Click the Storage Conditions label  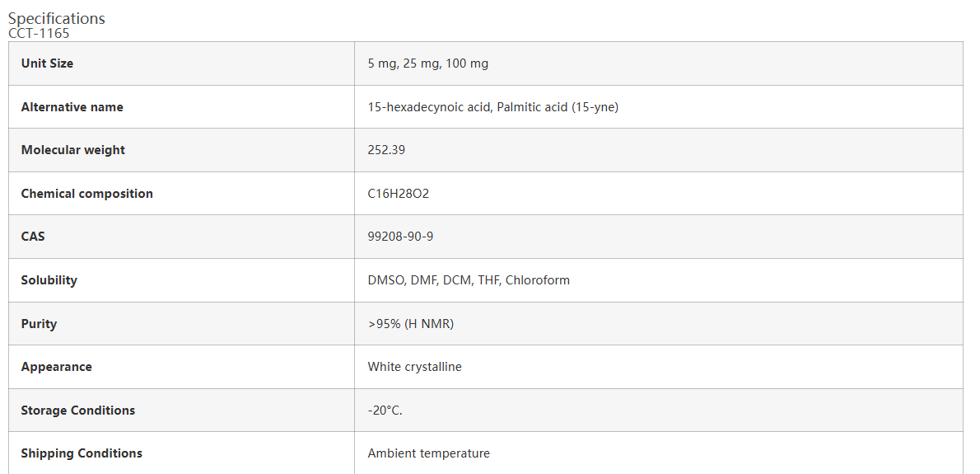(x=77, y=411)
